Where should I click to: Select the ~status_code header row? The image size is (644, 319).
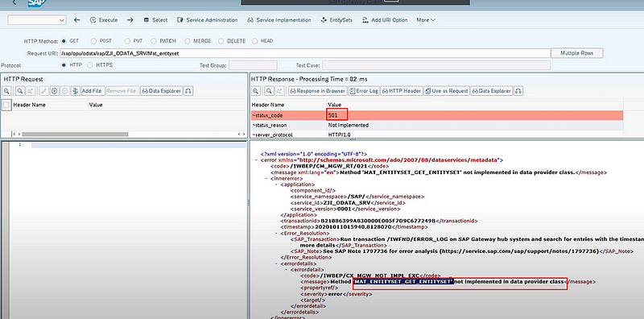(x=437, y=115)
